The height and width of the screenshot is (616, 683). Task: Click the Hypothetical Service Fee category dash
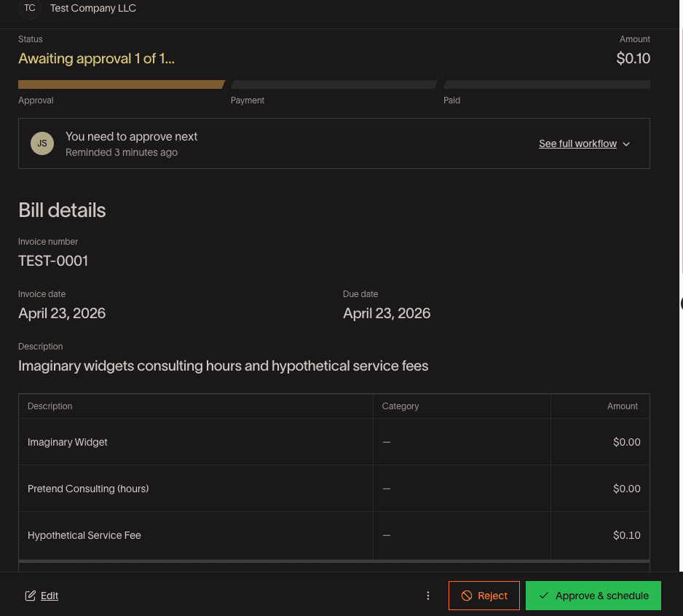click(x=387, y=535)
